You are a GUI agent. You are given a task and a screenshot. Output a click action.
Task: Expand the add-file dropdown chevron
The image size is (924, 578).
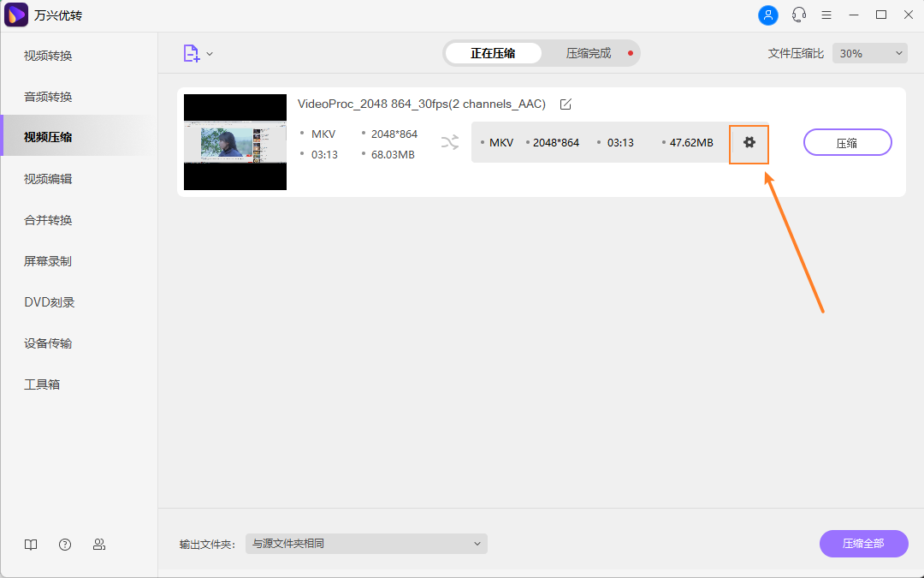pos(208,52)
